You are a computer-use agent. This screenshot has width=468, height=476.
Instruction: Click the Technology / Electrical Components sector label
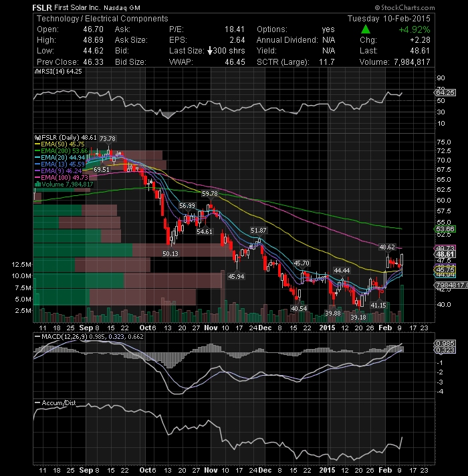tap(102, 19)
